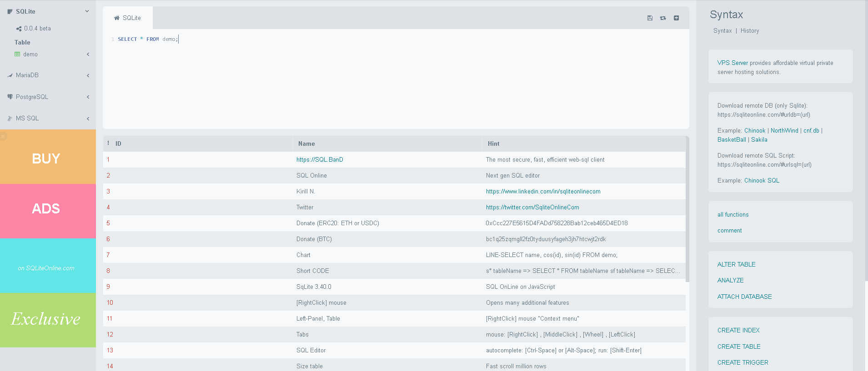
Task: Load the Sakila example database
Action: [x=759, y=140]
